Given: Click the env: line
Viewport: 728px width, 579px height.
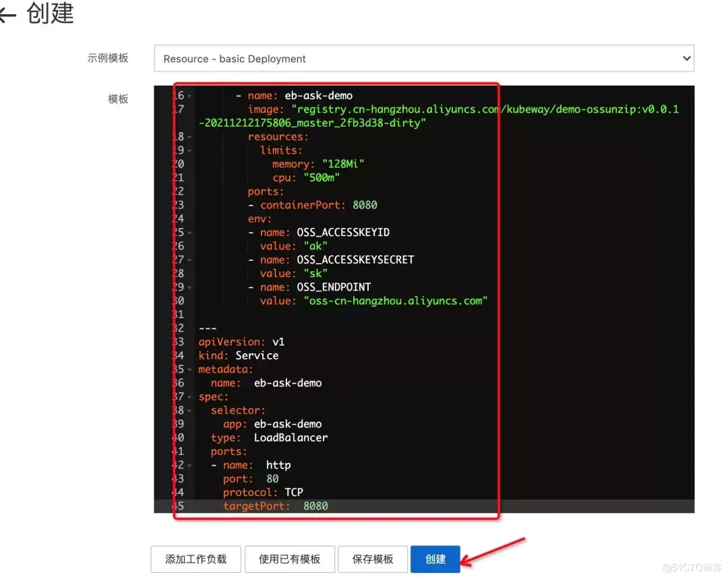Looking at the screenshot, I should coord(260,218).
